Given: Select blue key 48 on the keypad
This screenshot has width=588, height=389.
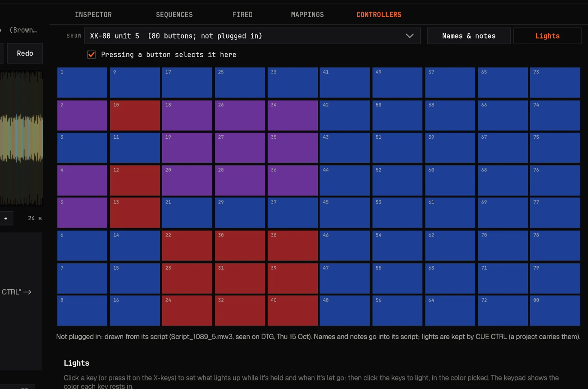Looking at the screenshot, I should point(345,310).
